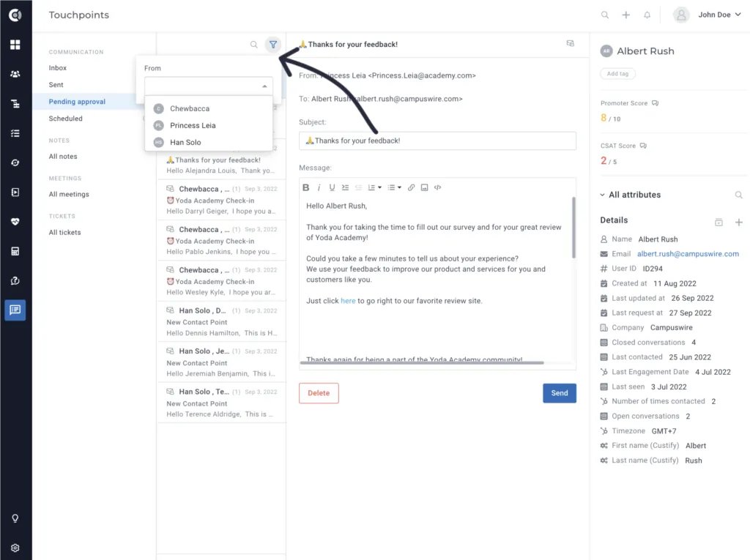Select Han Solo from the From list
Viewport: 750px width, 560px height.
pyautogui.click(x=209, y=142)
